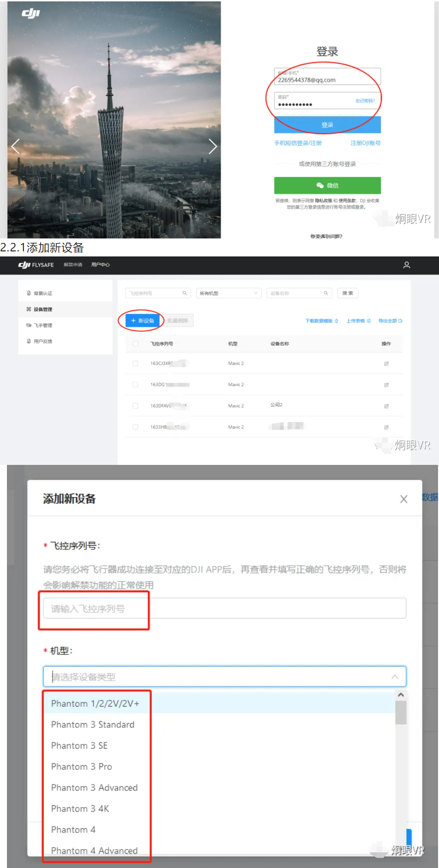Open 解禁申请 in the top navigation
Viewport: 439px width, 868px height.
(x=73, y=265)
